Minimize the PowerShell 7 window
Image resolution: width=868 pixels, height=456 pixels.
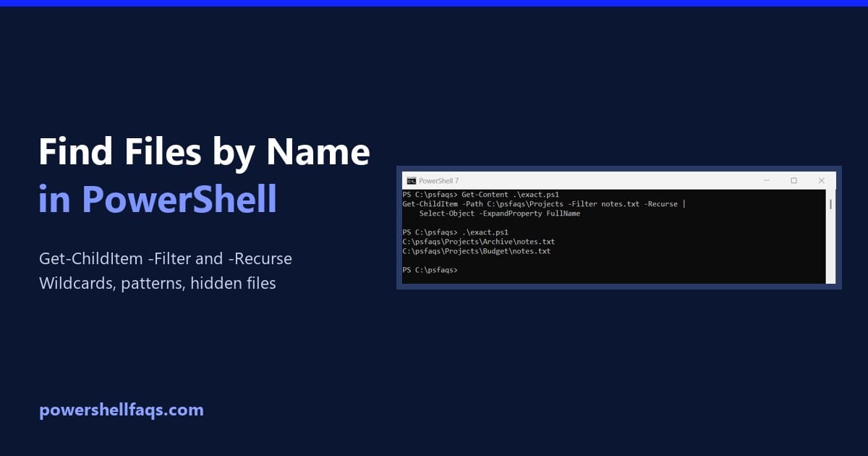765,180
